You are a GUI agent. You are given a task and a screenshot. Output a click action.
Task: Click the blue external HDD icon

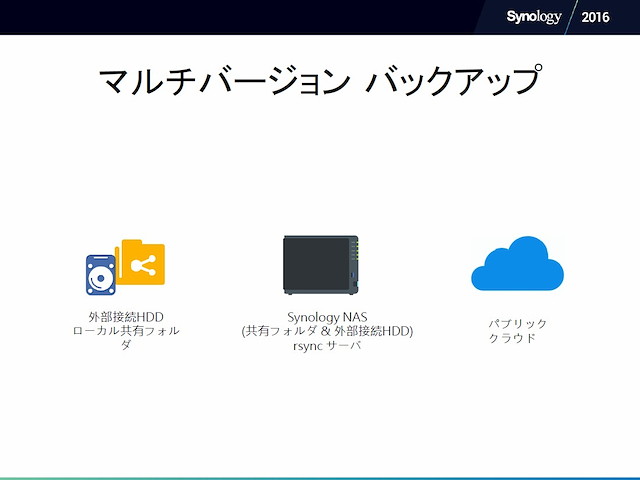click(x=101, y=275)
